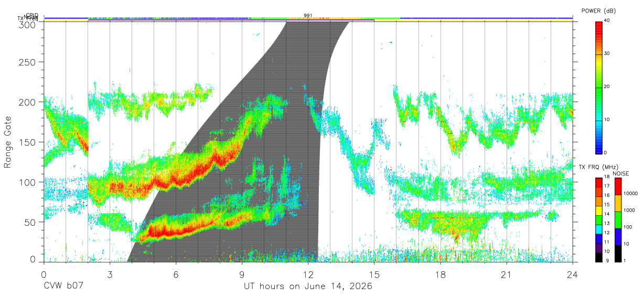Click the POWER (dB) colorbar title
This screenshot has height=297, width=644.
pyautogui.click(x=598, y=10)
